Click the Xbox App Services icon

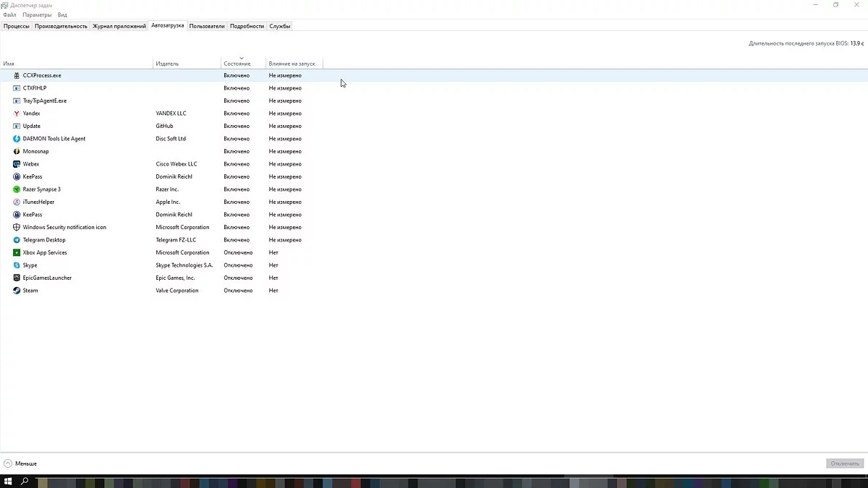(17, 252)
